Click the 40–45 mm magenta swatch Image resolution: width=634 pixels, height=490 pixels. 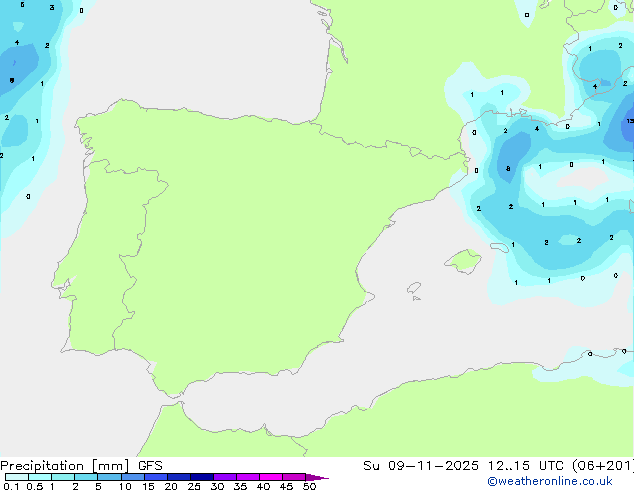tap(271, 477)
